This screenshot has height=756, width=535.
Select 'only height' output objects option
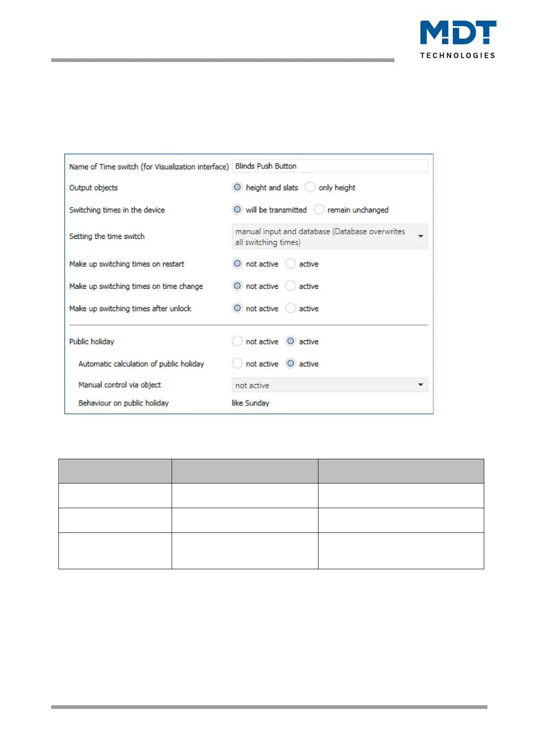310,187
